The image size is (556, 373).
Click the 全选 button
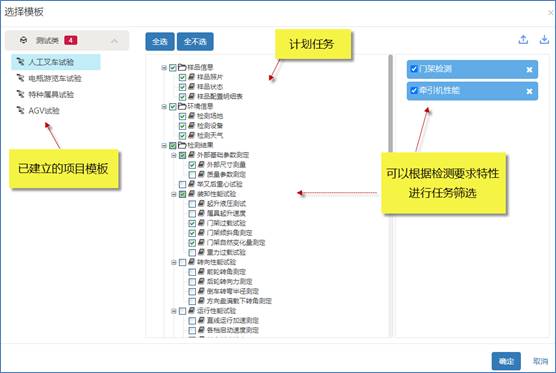pyautogui.click(x=160, y=41)
